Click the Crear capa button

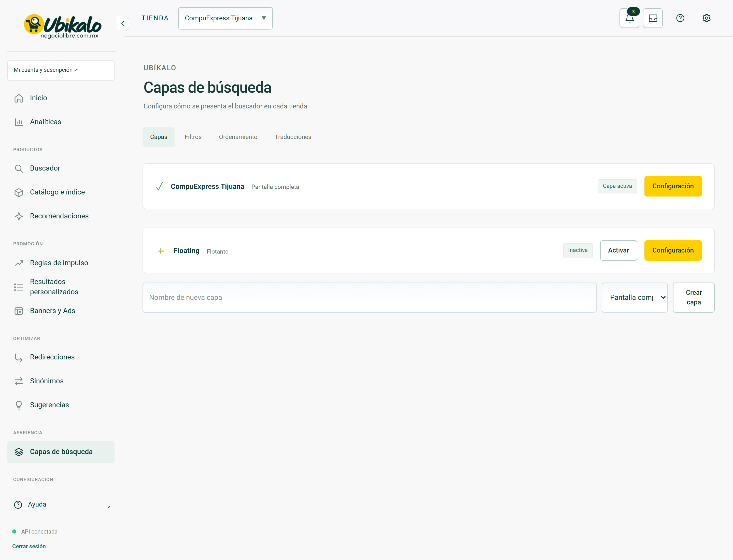[x=693, y=298]
